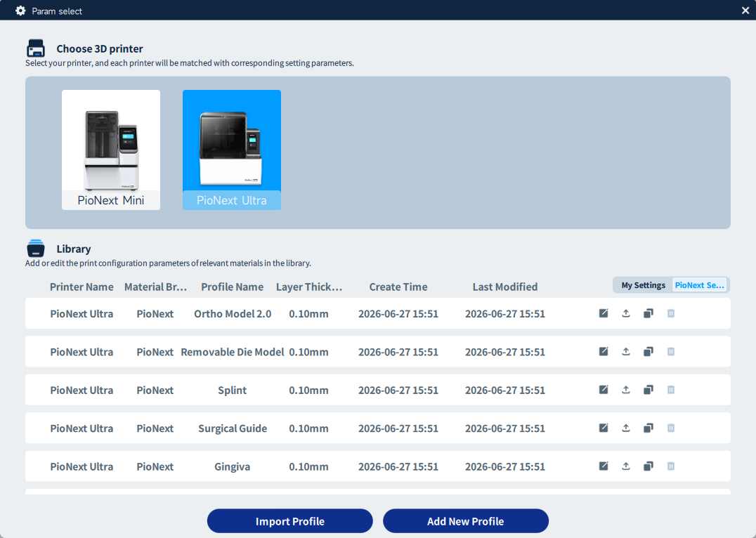
Task: Click the Layer Thickness column header
Action: [309, 287]
